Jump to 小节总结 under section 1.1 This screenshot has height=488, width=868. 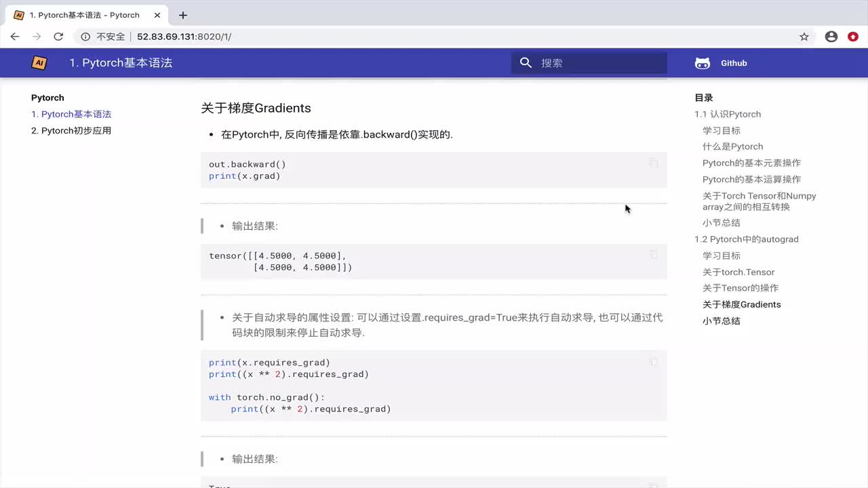click(722, 222)
